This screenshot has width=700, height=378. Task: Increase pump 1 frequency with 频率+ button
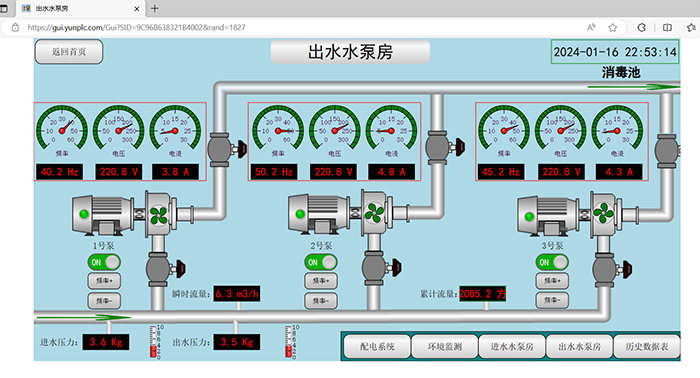tap(104, 281)
